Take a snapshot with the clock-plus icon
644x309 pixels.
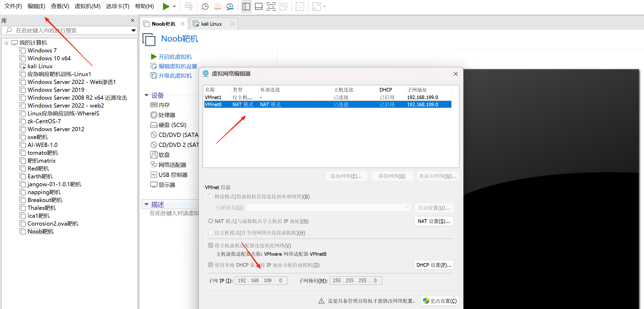205,7
